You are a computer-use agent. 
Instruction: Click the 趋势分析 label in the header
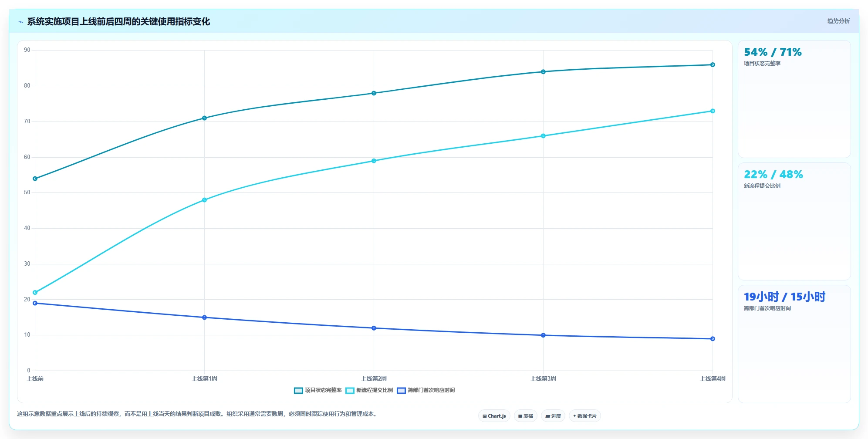[x=838, y=21]
